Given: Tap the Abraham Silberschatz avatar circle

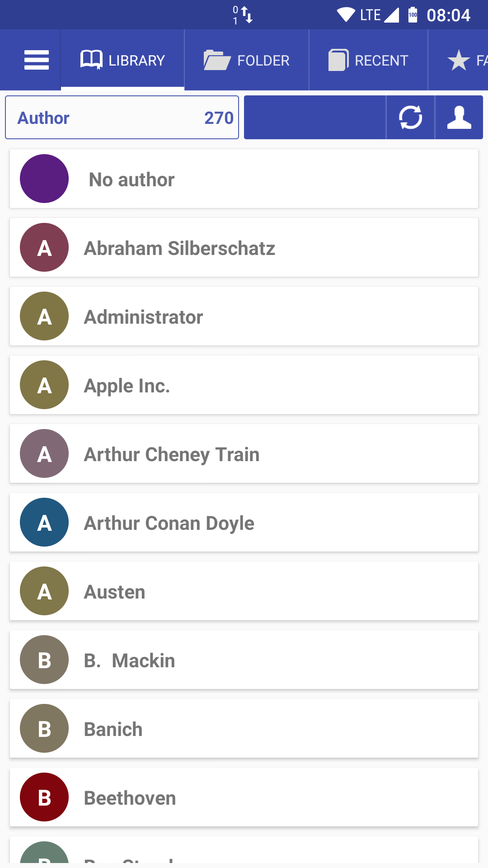Looking at the screenshot, I should (44, 247).
